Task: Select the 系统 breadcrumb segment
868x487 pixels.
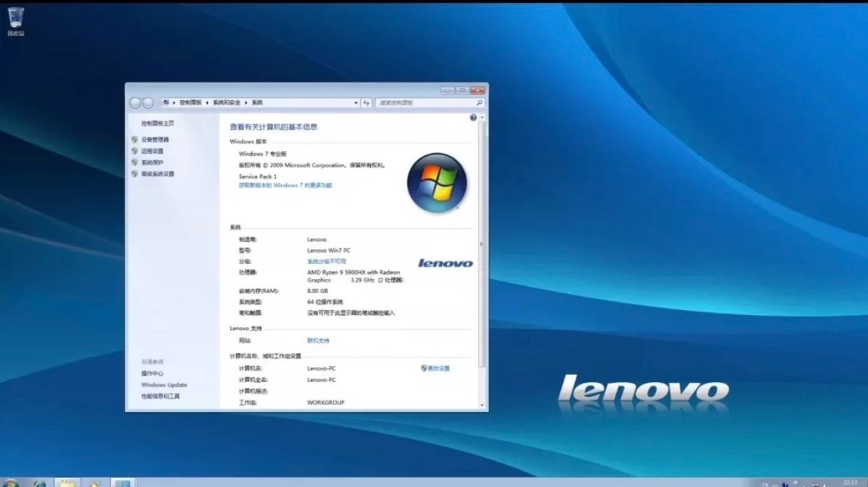Action: pos(257,103)
